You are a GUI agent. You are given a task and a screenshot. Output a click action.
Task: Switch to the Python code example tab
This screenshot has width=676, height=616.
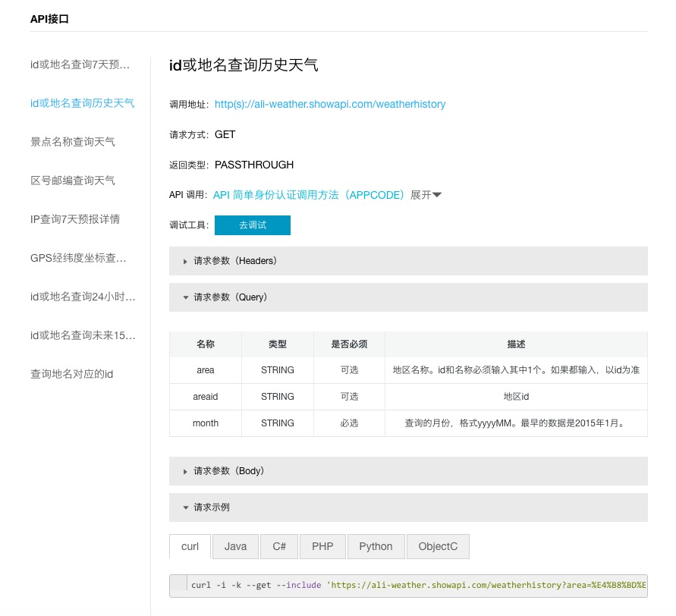point(376,546)
